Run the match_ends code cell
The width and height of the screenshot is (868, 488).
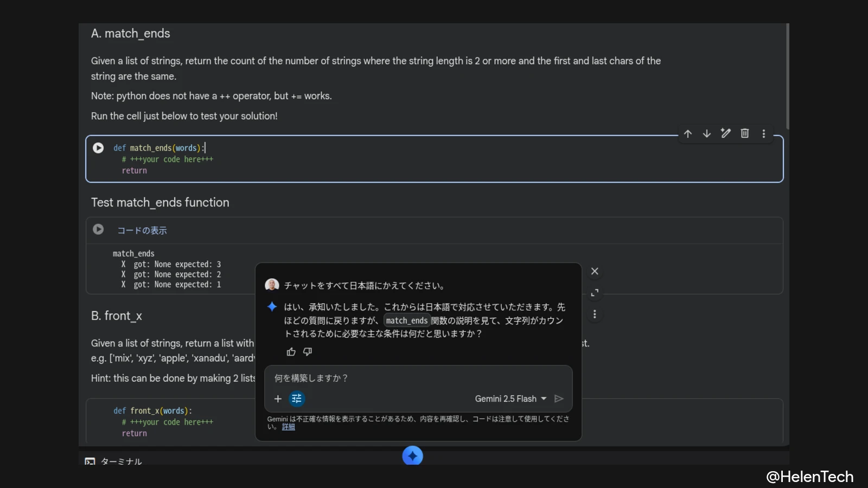[x=98, y=148]
